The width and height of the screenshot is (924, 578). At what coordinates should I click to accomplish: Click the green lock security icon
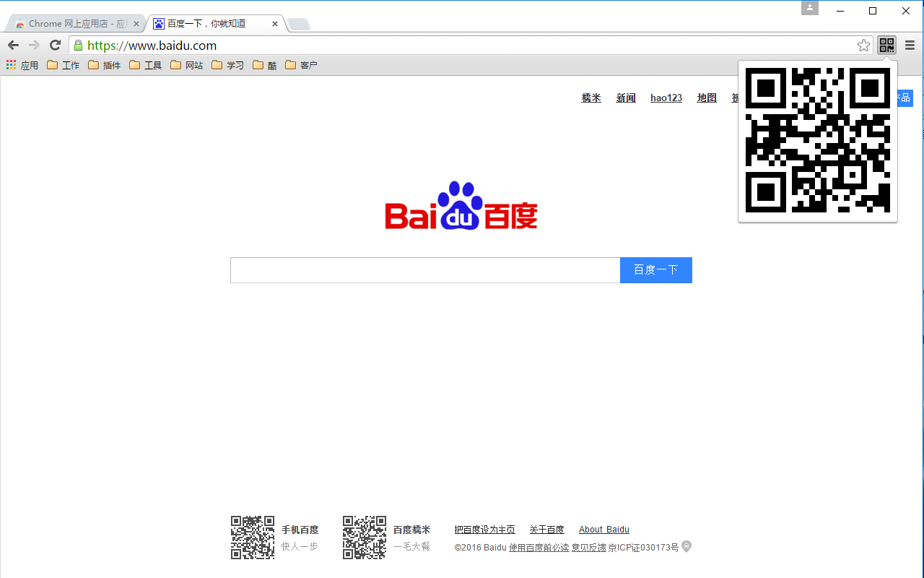[79, 46]
